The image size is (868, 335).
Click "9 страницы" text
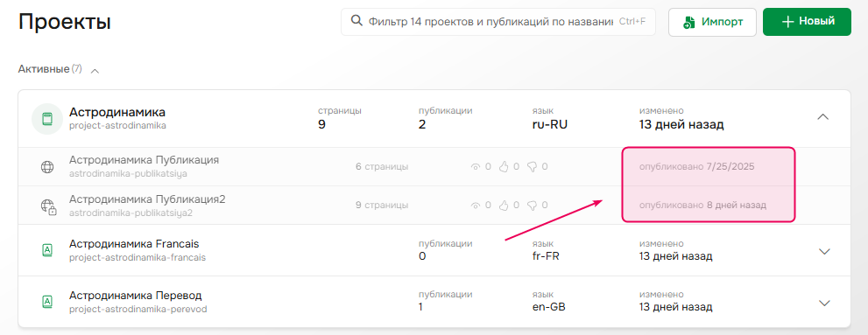coord(382,205)
